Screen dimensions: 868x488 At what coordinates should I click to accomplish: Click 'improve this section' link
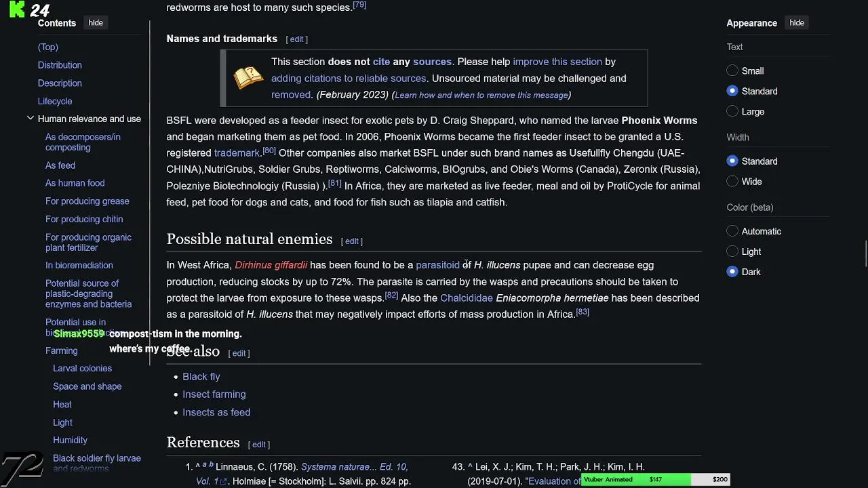(557, 62)
